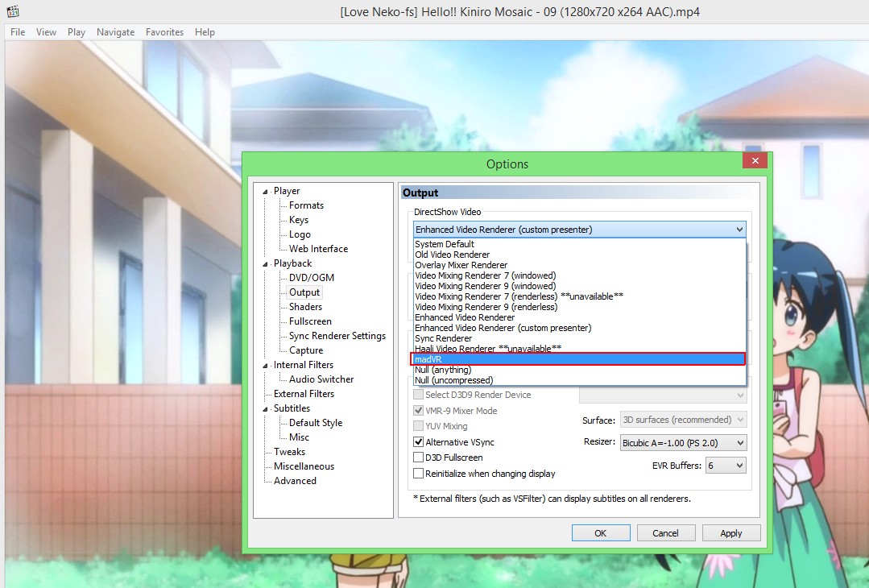This screenshot has height=588, width=869.
Task: Open the Navigate menu
Action: click(115, 32)
